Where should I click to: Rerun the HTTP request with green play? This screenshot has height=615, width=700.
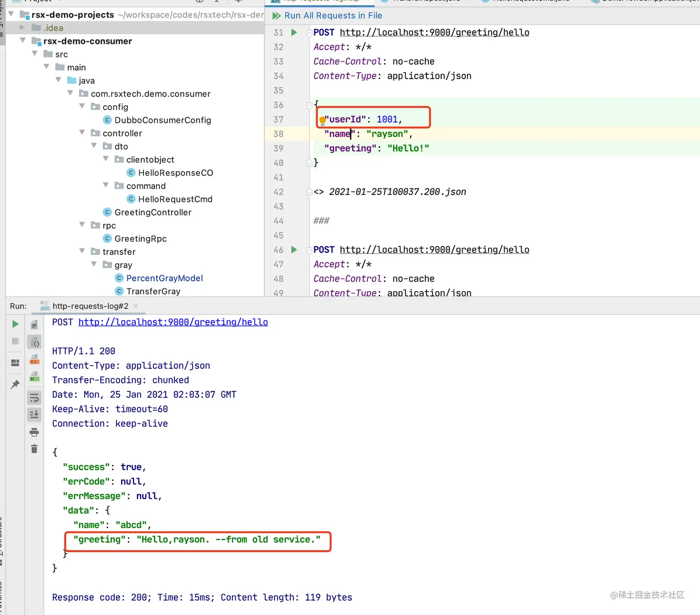(x=15, y=324)
